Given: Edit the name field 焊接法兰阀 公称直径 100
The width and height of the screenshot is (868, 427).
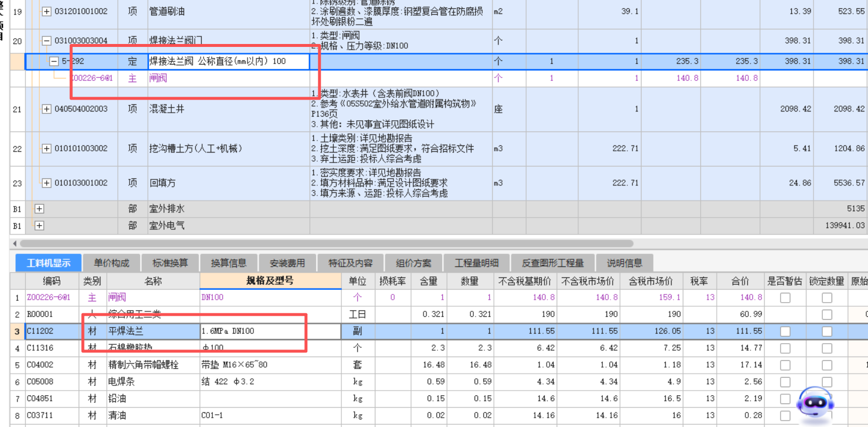Looking at the screenshot, I should pyautogui.click(x=229, y=61).
